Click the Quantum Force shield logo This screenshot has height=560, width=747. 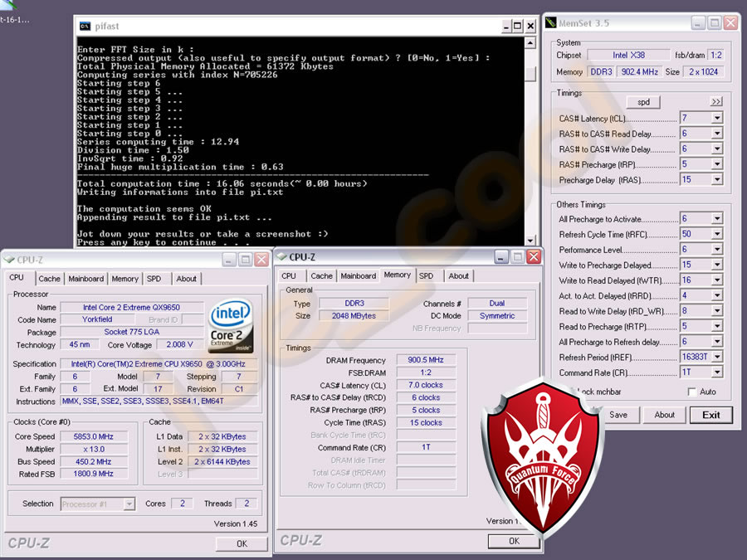pyautogui.click(x=542, y=458)
